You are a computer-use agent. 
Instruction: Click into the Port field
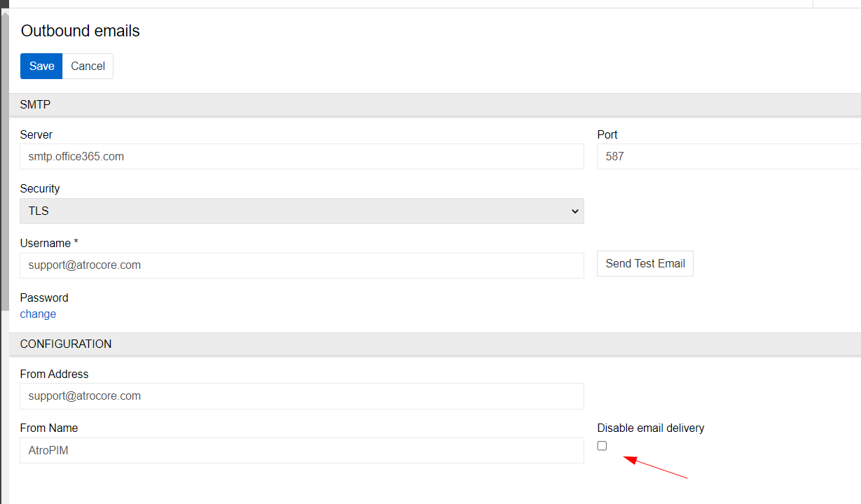coord(729,157)
